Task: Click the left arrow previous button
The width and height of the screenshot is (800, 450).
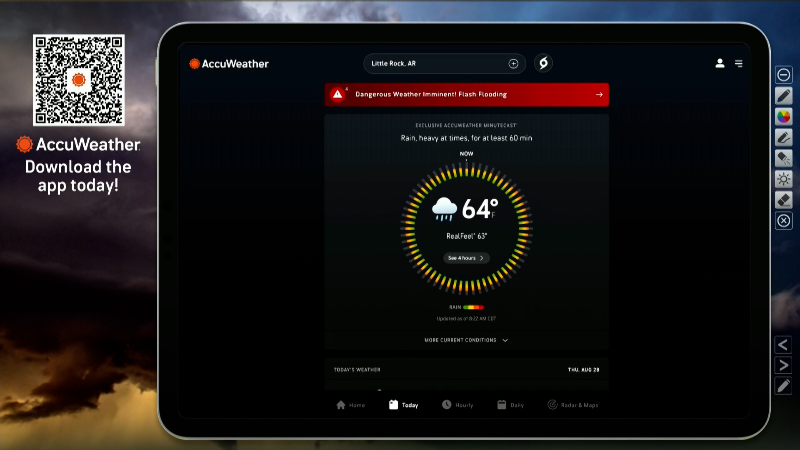Action: tap(783, 345)
